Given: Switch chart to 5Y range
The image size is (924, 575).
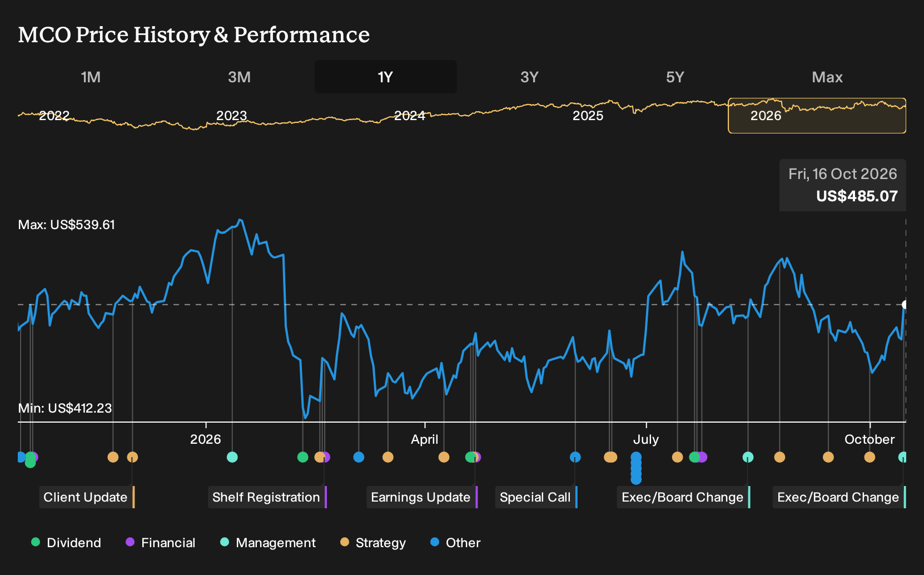Looking at the screenshot, I should (x=675, y=77).
